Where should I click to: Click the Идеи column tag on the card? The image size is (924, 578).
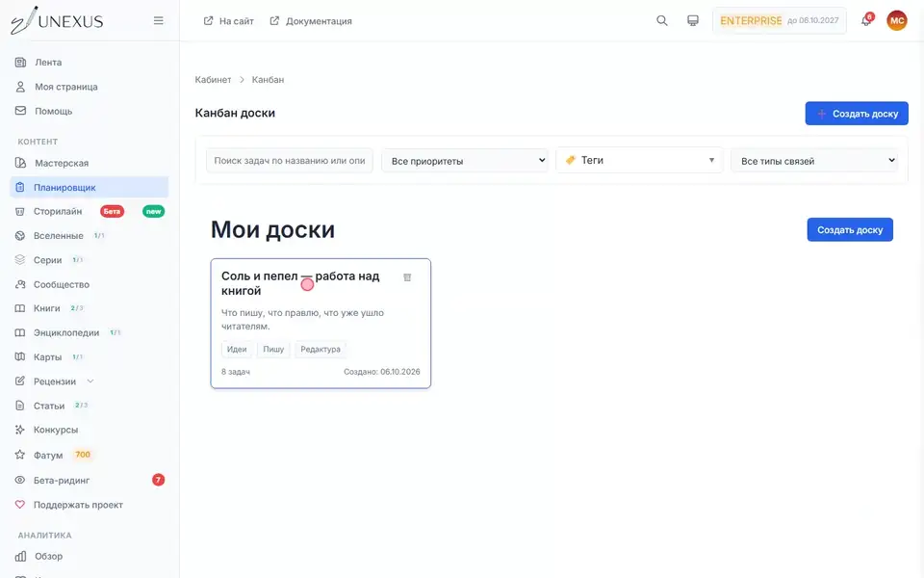click(237, 349)
